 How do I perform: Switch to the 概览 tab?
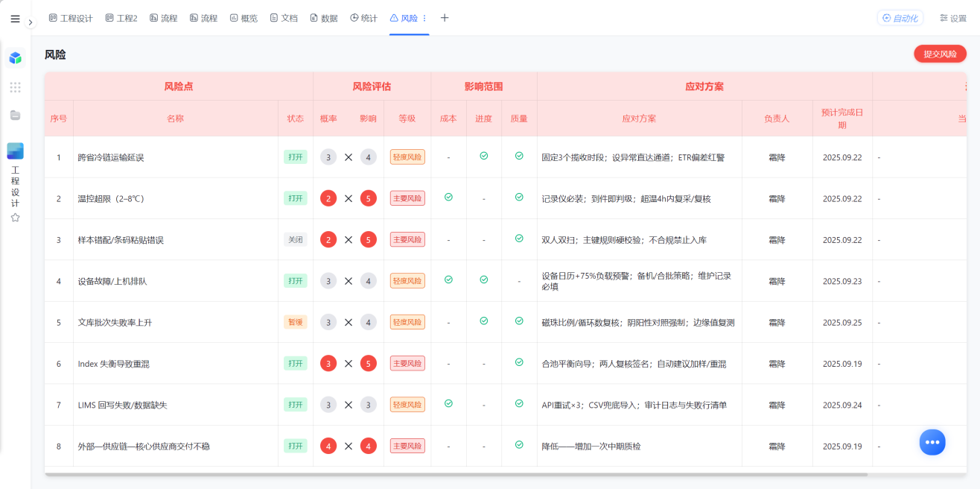(244, 18)
